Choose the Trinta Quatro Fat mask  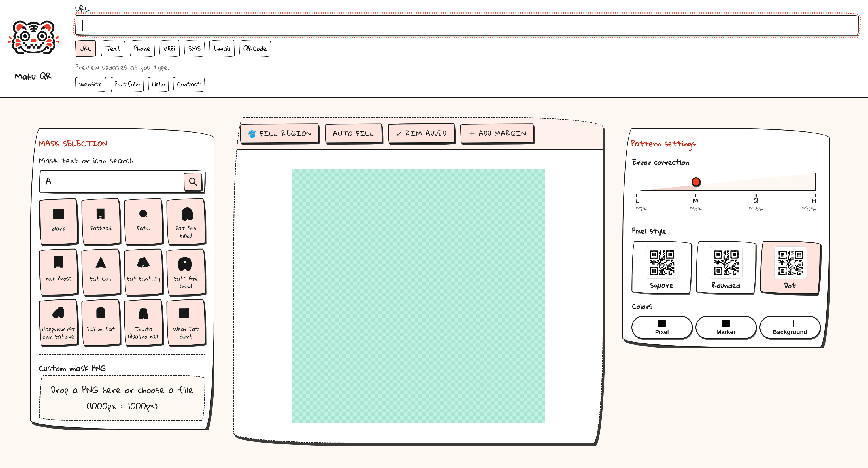143,322
